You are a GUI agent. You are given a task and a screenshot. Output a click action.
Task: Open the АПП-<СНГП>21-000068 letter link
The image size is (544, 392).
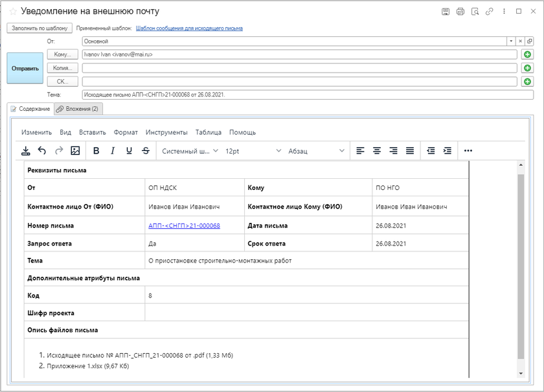point(184,226)
